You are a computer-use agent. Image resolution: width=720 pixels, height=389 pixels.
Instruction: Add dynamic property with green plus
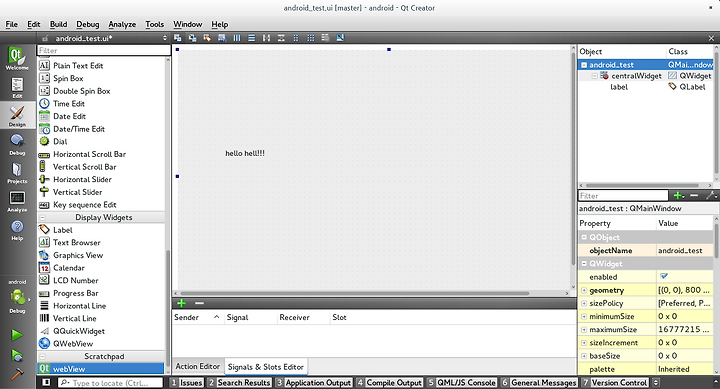pyautogui.click(x=678, y=196)
